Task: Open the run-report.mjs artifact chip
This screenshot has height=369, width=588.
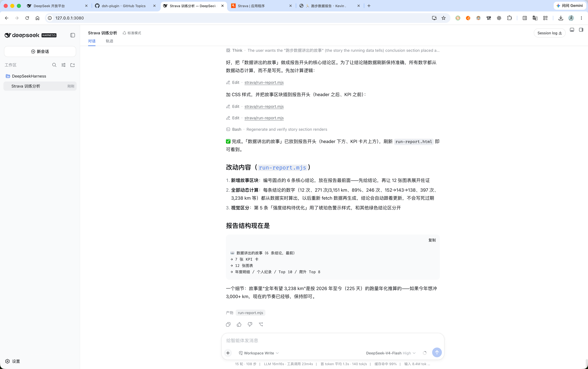Action: (x=250, y=313)
